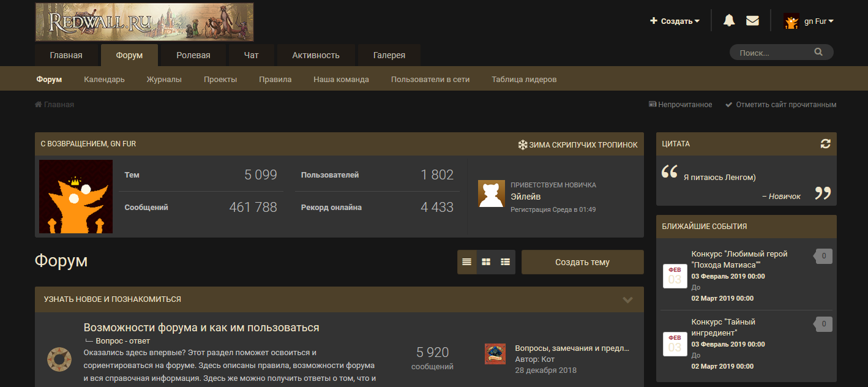Open Непрочитанное content link
The height and width of the screenshot is (387, 868).
click(681, 105)
